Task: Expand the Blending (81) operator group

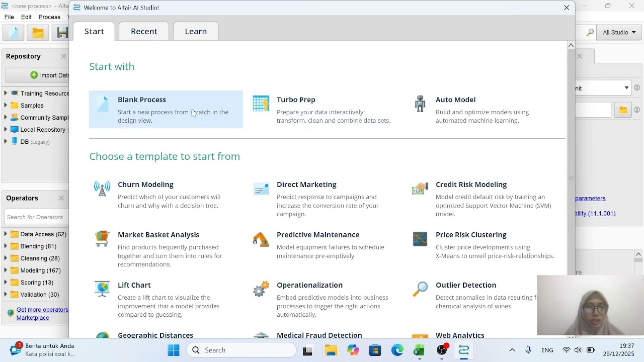Action: pyautogui.click(x=6, y=246)
